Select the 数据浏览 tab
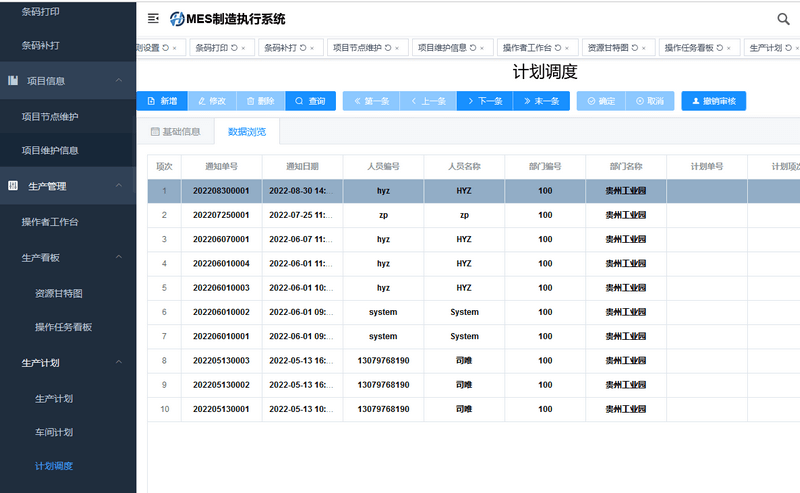Viewport: 800px width, 493px height. click(x=247, y=132)
